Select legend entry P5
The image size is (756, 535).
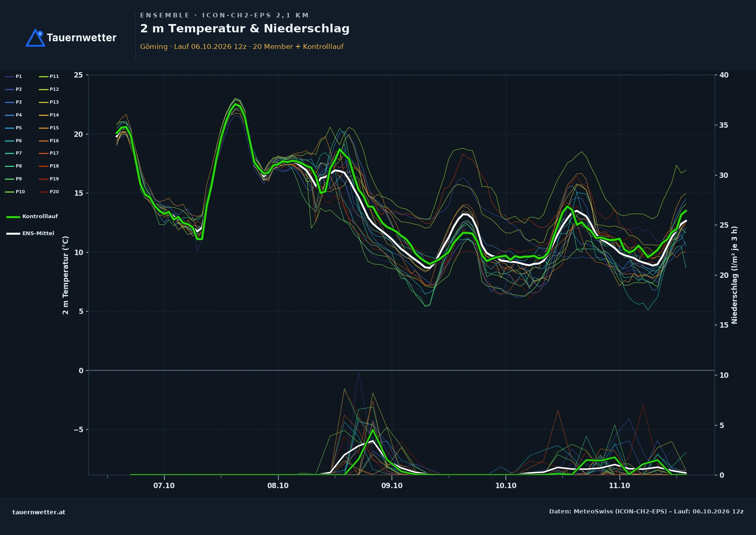[x=14, y=128]
